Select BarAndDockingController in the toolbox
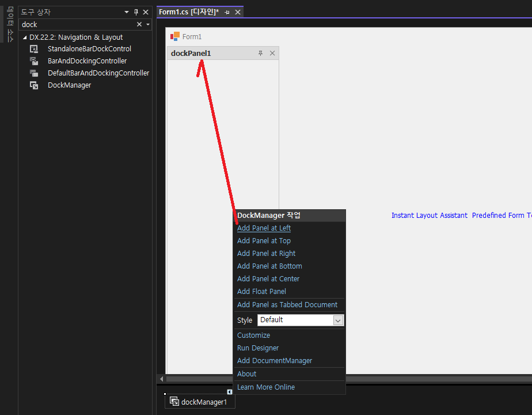Viewport: 532px width, 415px height. [87, 61]
